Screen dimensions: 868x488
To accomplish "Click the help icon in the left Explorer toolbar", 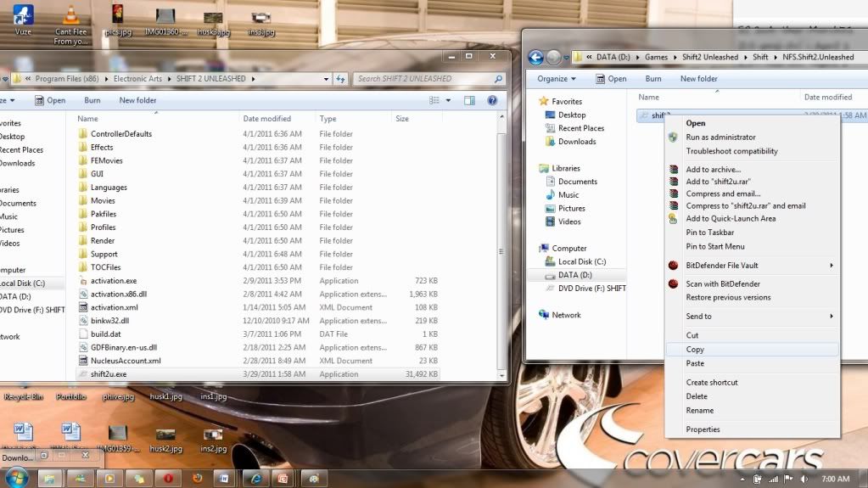I will tap(492, 100).
